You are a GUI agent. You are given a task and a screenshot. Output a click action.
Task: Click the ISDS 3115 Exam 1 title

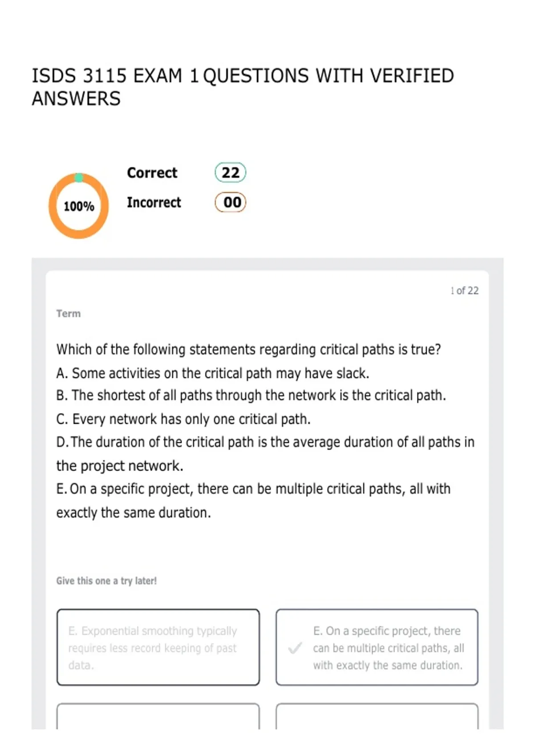pos(243,87)
